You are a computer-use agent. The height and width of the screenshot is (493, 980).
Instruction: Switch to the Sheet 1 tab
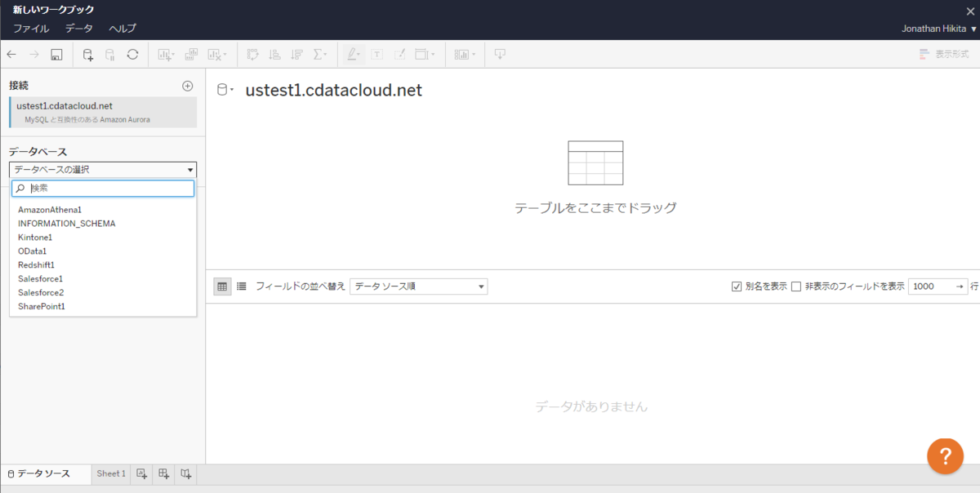[x=110, y=473]
